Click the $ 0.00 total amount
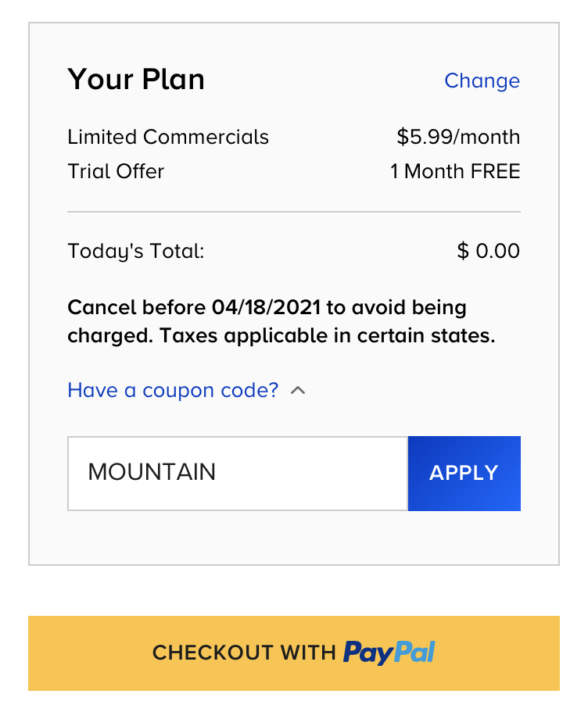This screenshot has width=588, height=719. click(x=489, y=251)
